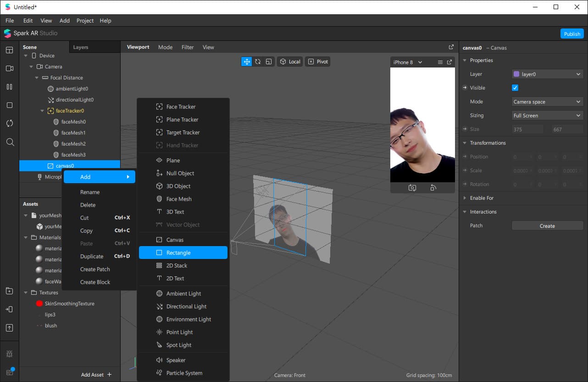
Task: Uncheck the Visible checkbox
Action: click(x=515, y=88)
